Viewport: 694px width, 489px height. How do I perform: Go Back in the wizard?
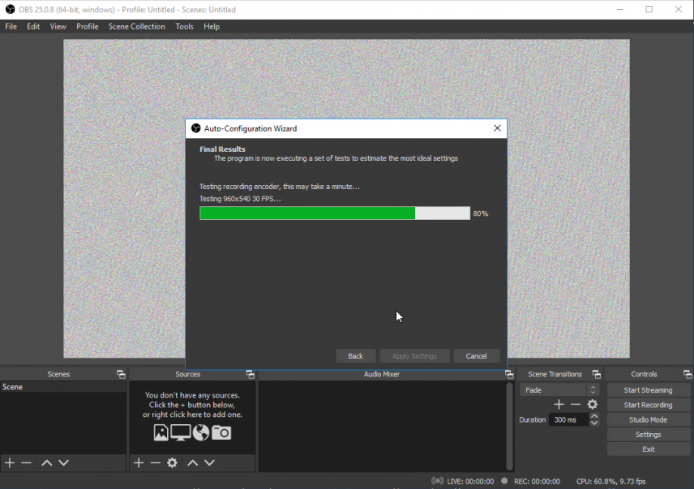pyautogui.click(x=355, y=356)
